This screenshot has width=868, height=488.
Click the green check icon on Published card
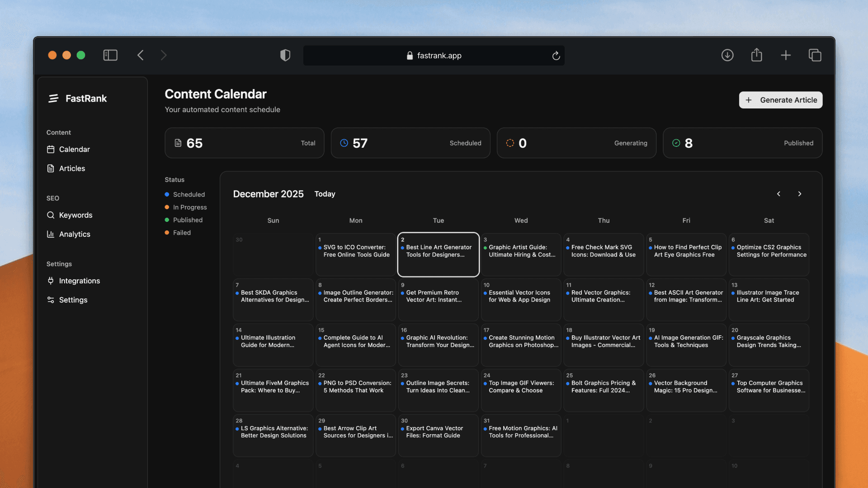pos(675,143)
